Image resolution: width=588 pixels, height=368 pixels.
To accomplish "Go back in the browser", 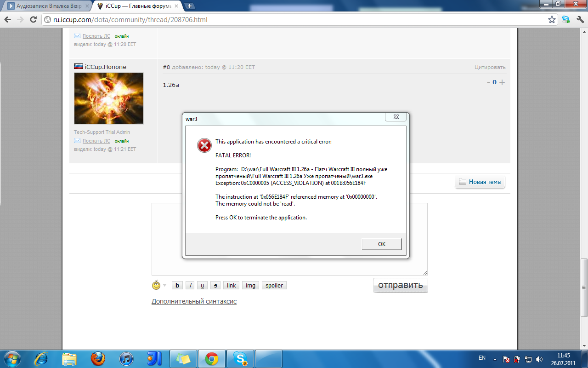I will click(x=8, y=19).
